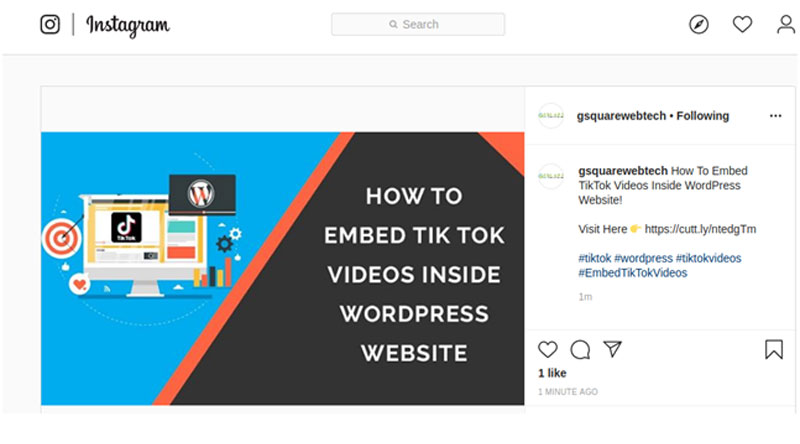
Task: Click the Instagram wordmark logo
Action: tap(128, 25)
